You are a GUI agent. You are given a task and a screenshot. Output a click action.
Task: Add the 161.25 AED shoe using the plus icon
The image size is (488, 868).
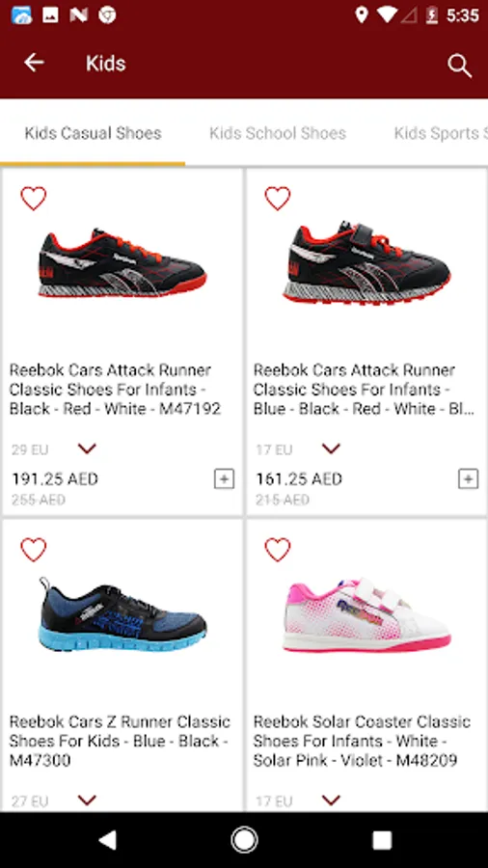pyautogui.click(x=468, y=478)
